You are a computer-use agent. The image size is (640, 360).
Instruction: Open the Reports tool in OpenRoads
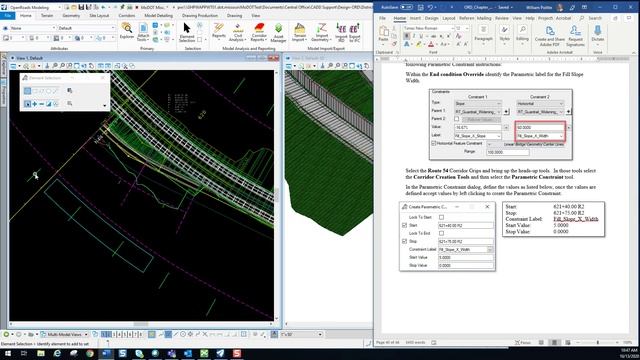[219, 31]
